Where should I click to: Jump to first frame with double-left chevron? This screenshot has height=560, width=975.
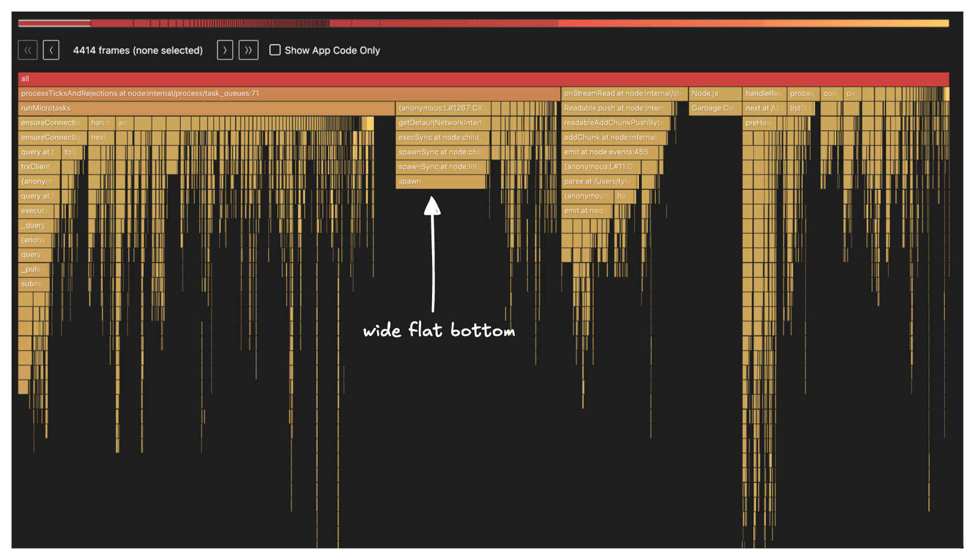click(x=28, y=50)
